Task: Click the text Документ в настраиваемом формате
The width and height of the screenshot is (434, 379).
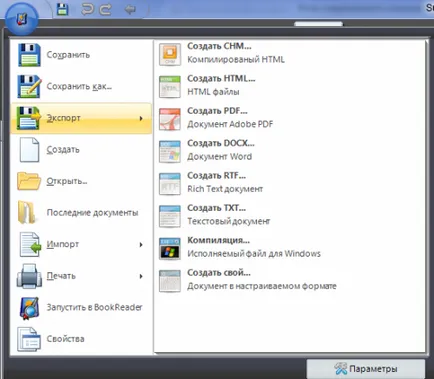Action: [262, 286]
